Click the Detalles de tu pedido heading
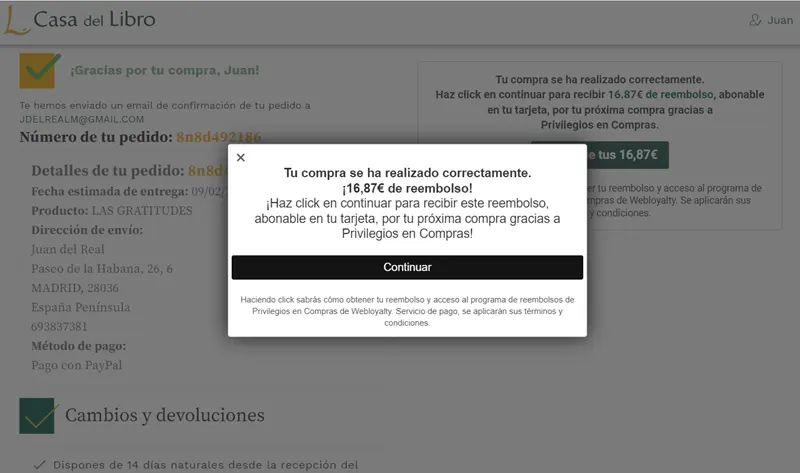Image resolution: width=800 pixels, height=473 pixels. [x=108, y=170]
